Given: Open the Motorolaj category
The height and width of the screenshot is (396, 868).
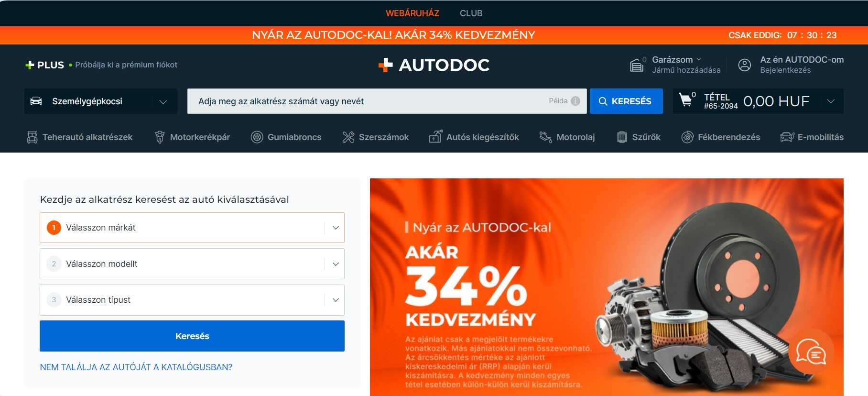Looking at the screenshot, I should [567, 137].
